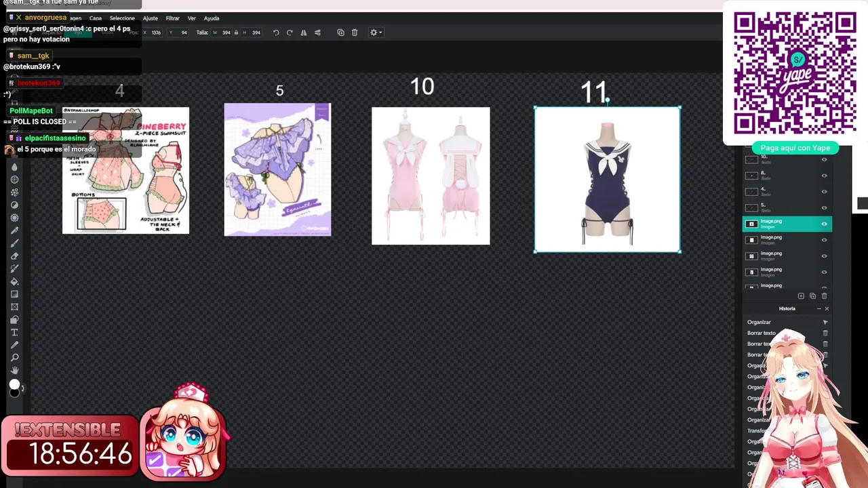Image resolution: width=868 pixels, height=488 pixels.
Task: Click the black background color swatch
Action: 16,392
